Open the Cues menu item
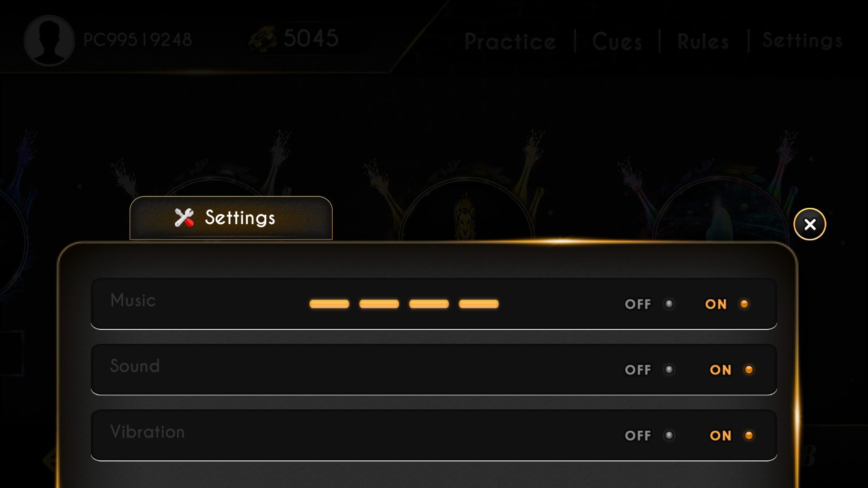This screenshot has height=488, width=868. pos(617,42)
